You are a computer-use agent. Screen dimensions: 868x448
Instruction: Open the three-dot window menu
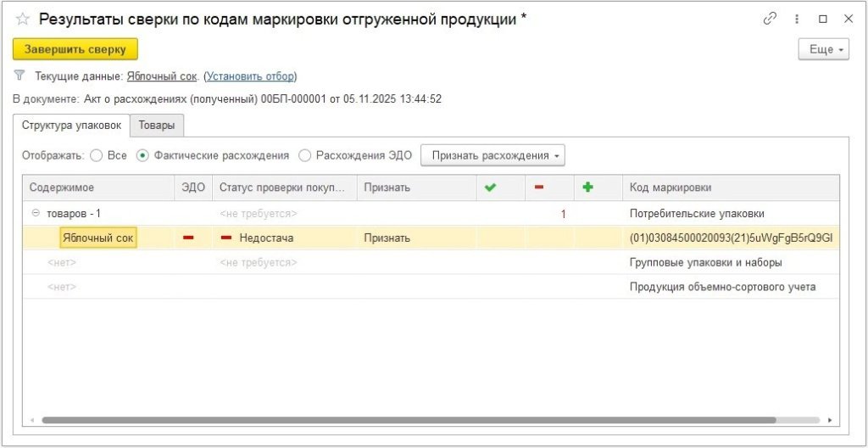[797, 19]
